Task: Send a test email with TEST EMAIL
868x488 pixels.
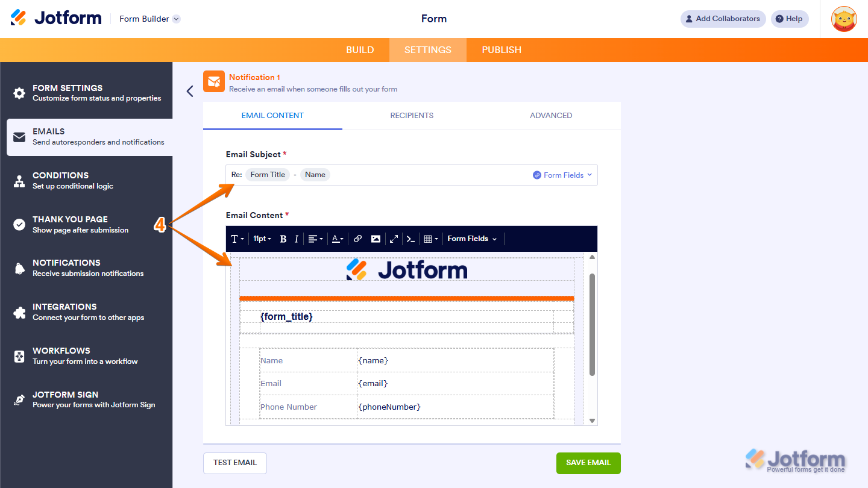Action: 234,463
